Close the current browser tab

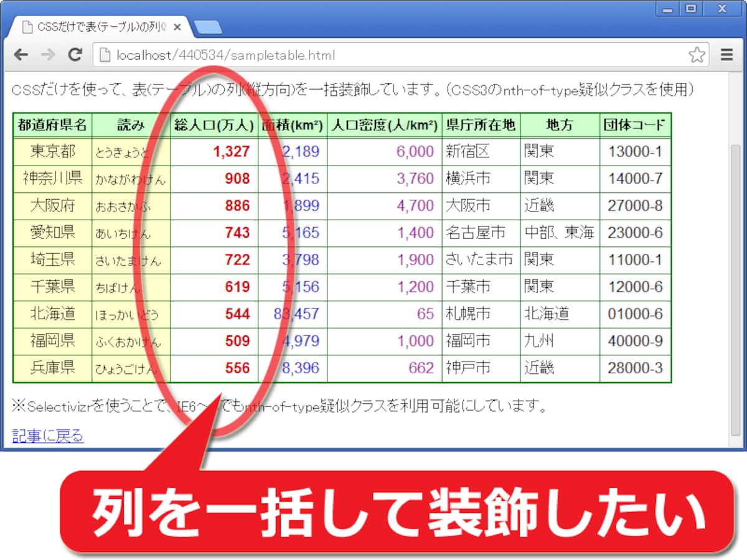click(177, 27)
